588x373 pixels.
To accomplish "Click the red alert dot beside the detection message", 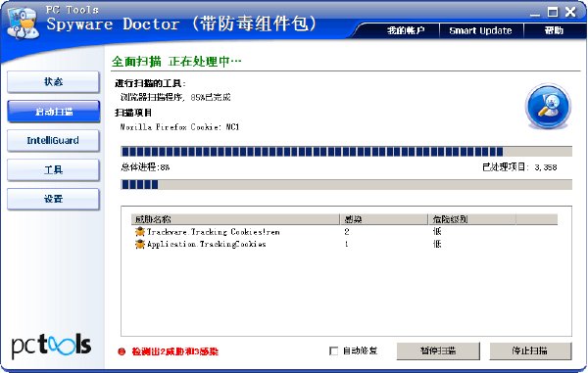I will coord(122,351).
